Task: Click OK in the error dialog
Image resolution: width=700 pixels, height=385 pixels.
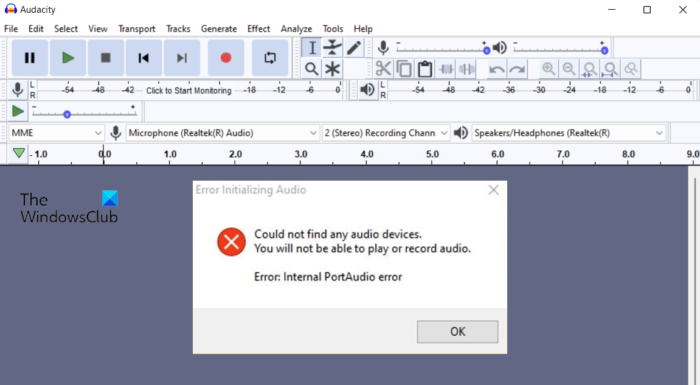Action: point(458,331)
